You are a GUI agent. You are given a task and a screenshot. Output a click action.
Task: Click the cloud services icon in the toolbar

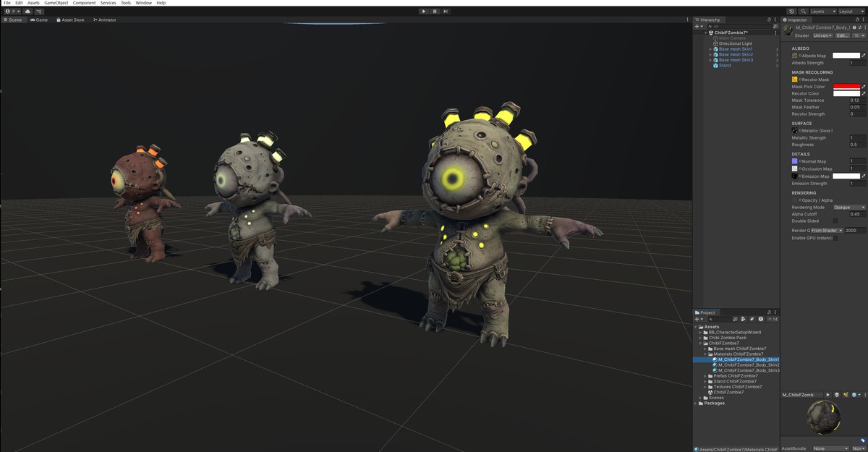[27, 12]
